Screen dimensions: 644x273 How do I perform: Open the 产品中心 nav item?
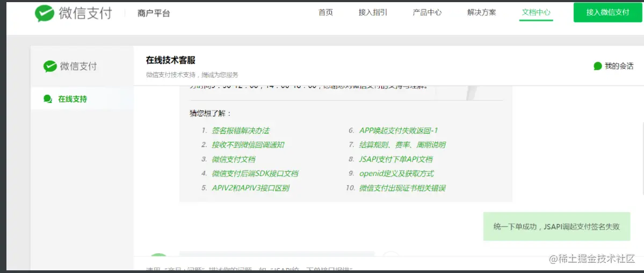coord(427,12)
